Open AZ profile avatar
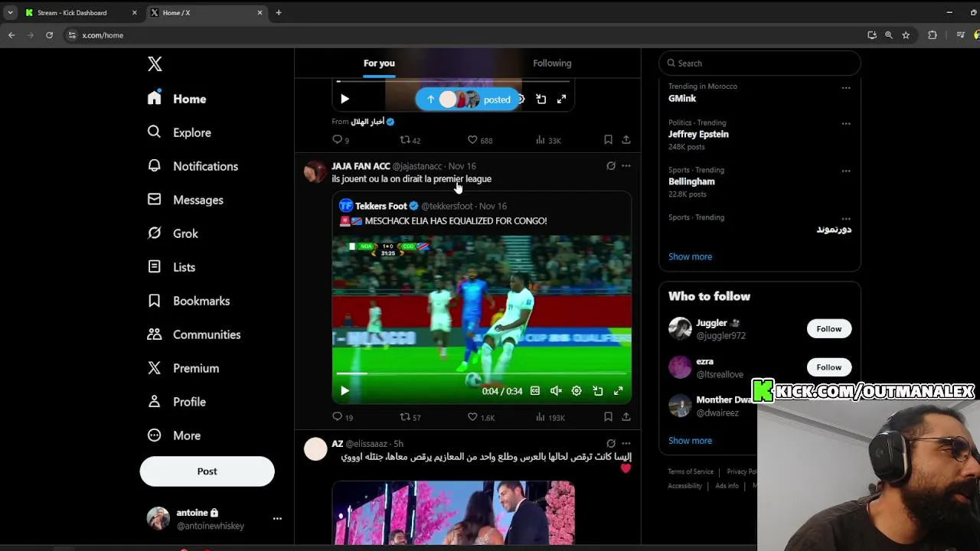This screenshot has height=551, width=980. [x=315, y=449]
